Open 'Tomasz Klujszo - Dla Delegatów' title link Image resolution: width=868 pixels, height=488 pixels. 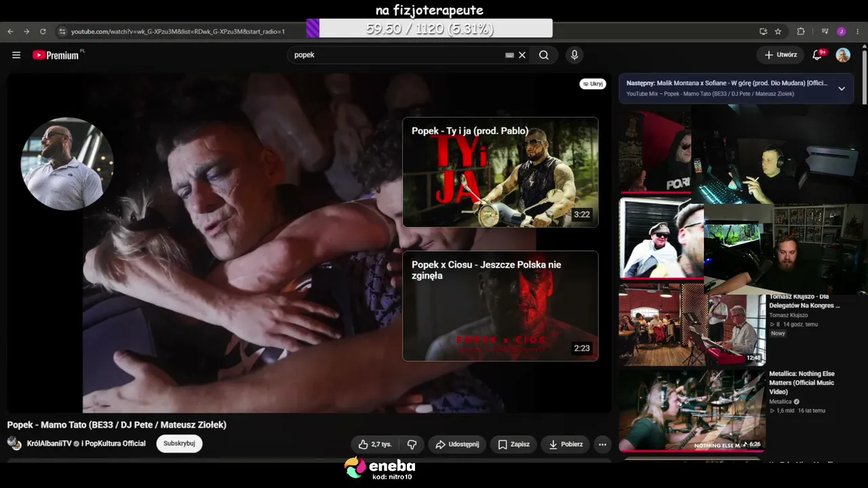(x=804, y=301)
